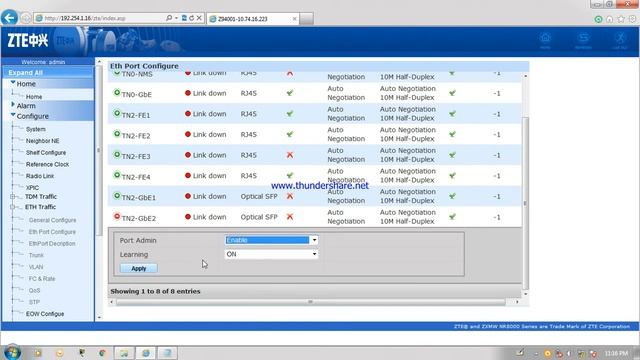Open the Chrome icon on the taskbar
This screenshot has width=640, height=360.
(102, 353)
